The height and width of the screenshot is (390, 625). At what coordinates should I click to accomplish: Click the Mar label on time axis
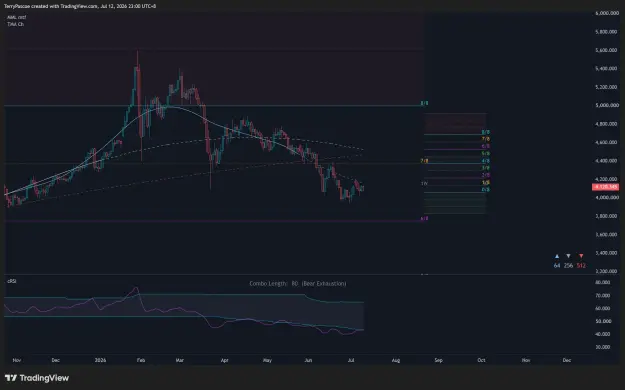[180, 360]
